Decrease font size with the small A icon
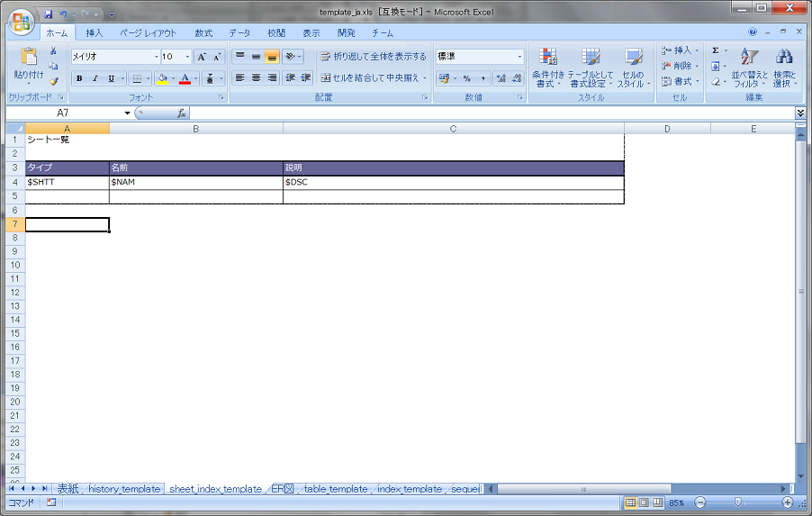The width and height of the screenshot is (812, 516). [x=217, y=57]
